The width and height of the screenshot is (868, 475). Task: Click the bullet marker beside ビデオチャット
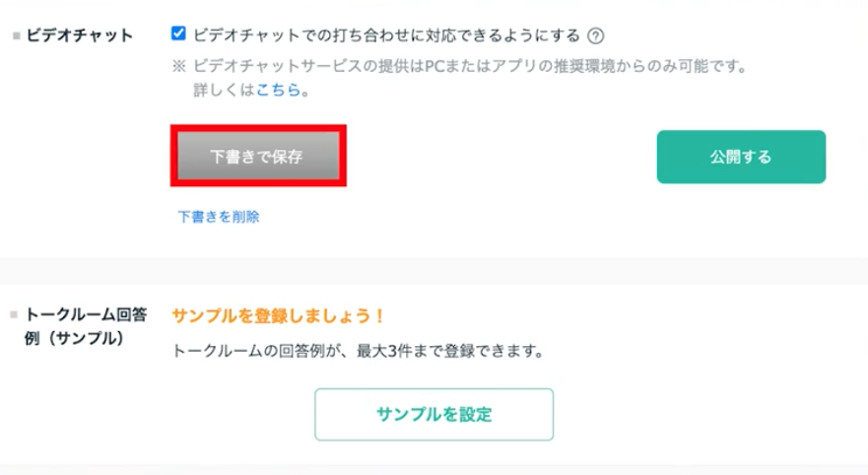point(13,36)
